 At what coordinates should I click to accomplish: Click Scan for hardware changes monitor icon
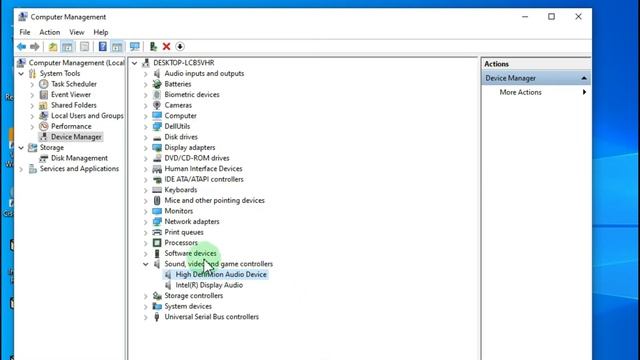135,47
